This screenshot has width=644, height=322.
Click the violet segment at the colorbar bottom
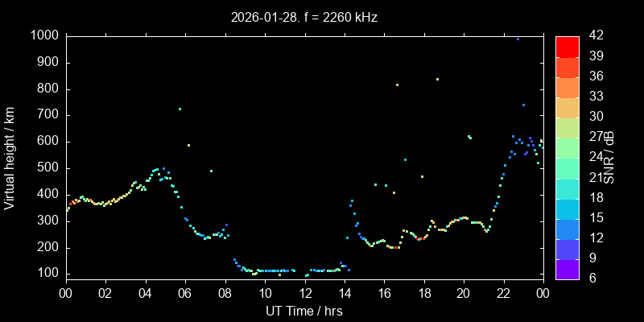[567, 268]
